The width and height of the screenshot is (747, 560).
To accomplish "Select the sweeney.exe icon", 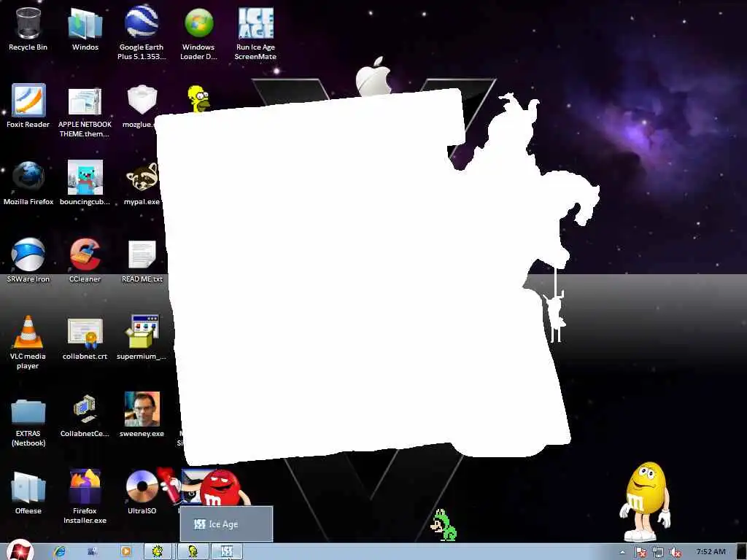I will pos(142,414).
